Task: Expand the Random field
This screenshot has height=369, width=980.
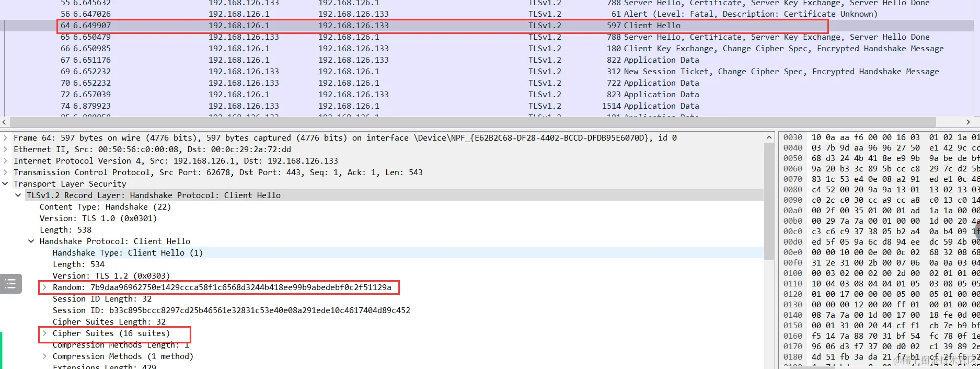Action: point(44,287)
